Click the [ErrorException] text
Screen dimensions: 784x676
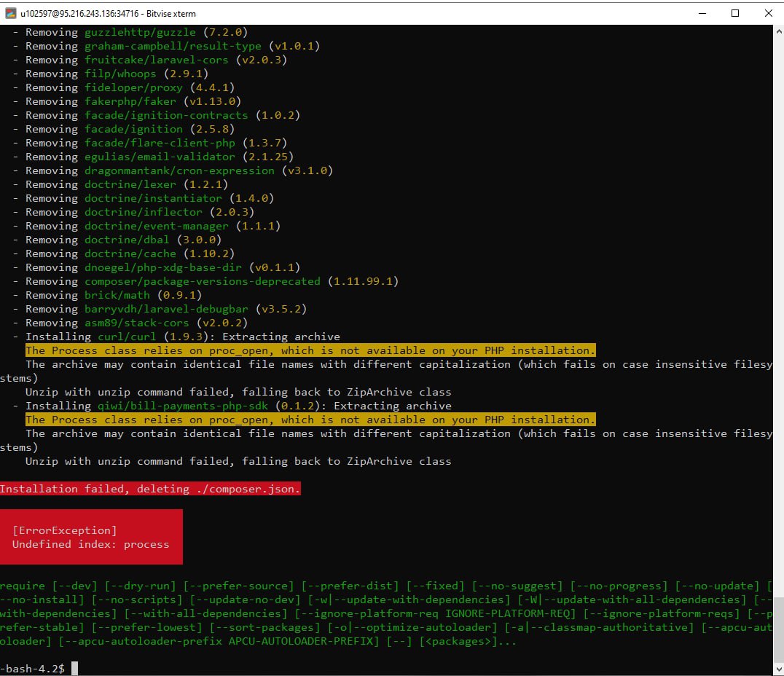coord(65,530)
